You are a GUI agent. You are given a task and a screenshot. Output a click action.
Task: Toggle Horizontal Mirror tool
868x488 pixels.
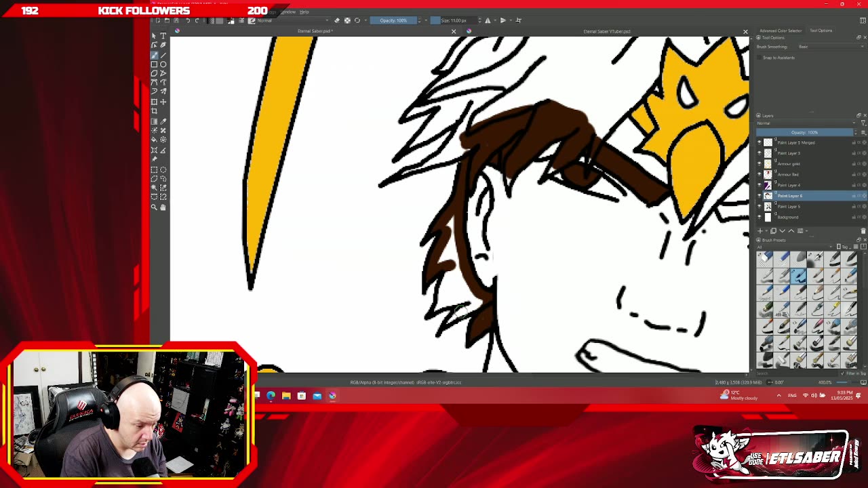[488, 20]
